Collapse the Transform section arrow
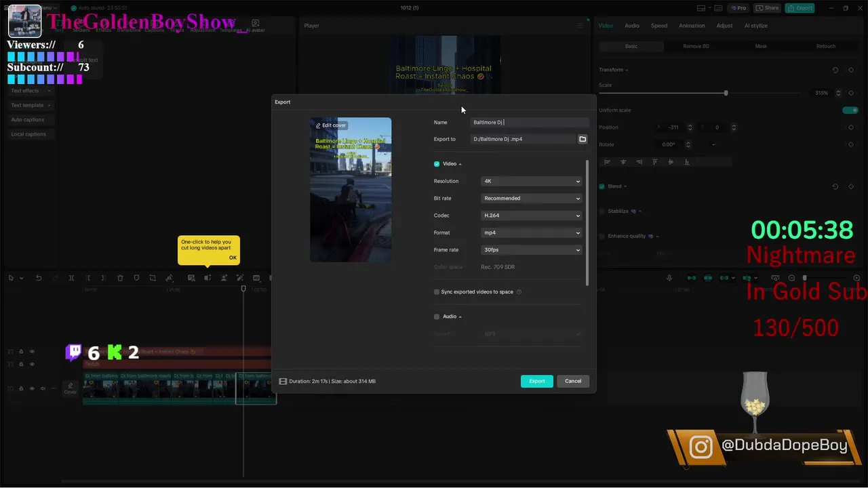 627,70
